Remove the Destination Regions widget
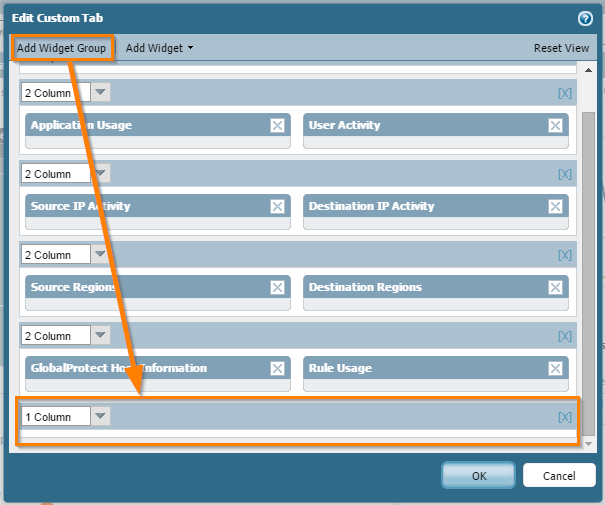This screenshot has width=605, height=505. (555, 287)
